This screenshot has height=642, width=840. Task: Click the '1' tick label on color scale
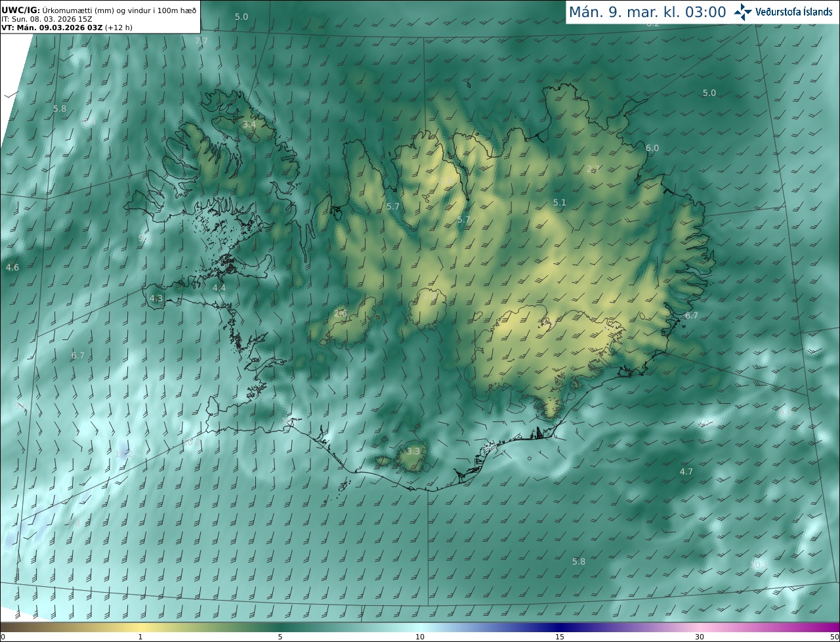point(140,637)
